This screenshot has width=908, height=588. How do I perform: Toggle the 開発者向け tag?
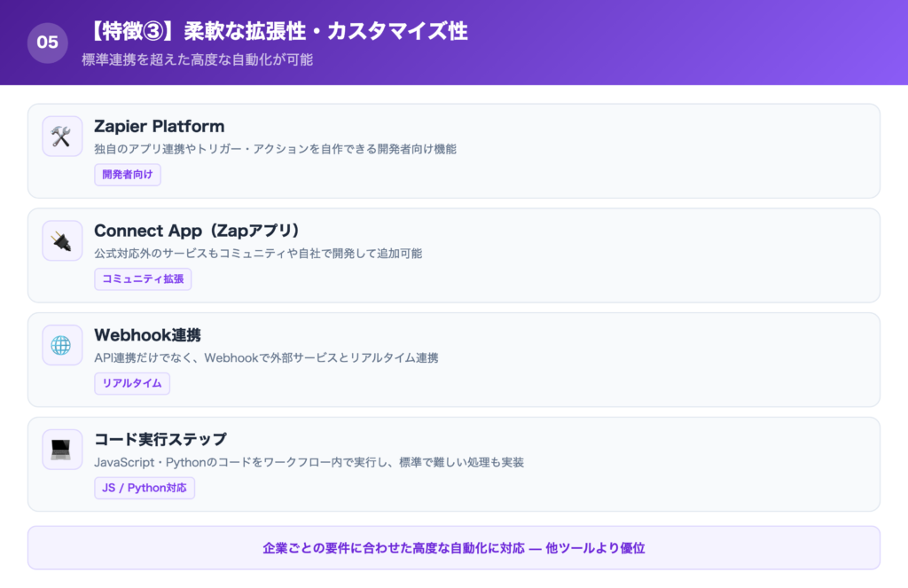[127, 175]
